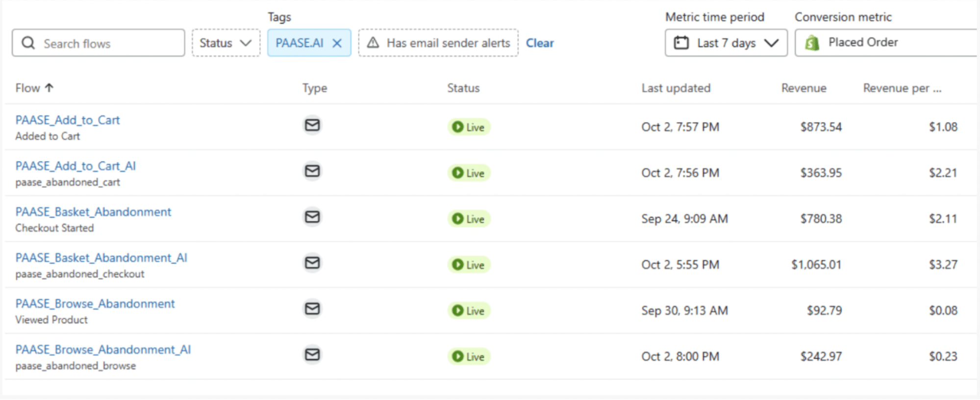The width and height of the screenshot is (980, 400).
Task: Click the email type icon for PAASE_Add_to_Cart
Action: (312, 125)
